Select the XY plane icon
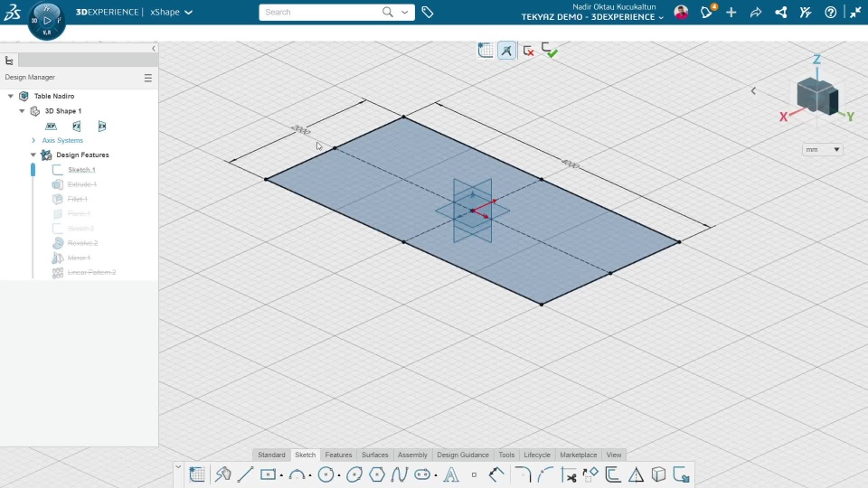Image resolution: width=868 pixels, height=488 pixels. coord(51,127)
